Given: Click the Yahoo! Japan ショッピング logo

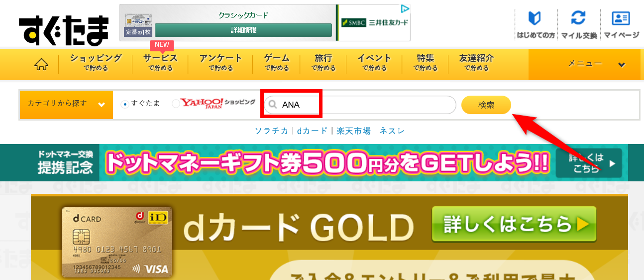Looking at the screenshot, I should click(x=218, y=103).
